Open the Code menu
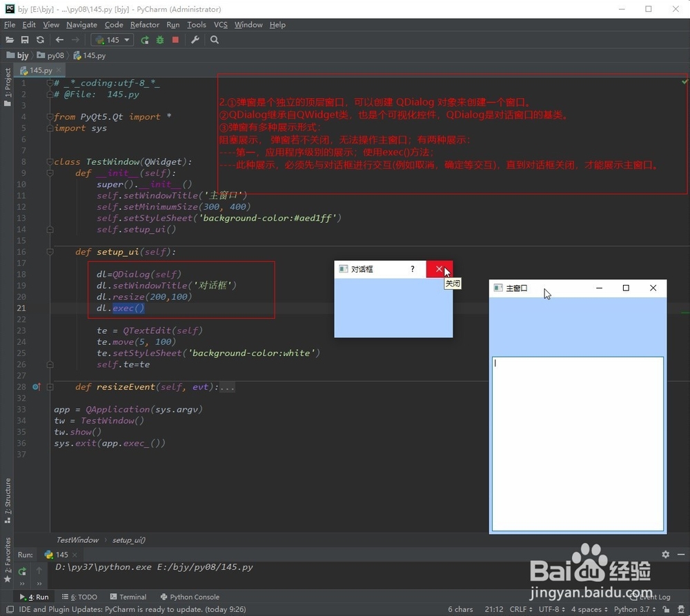The height and width of the screenshot is (616, 690). coord(114,25)
